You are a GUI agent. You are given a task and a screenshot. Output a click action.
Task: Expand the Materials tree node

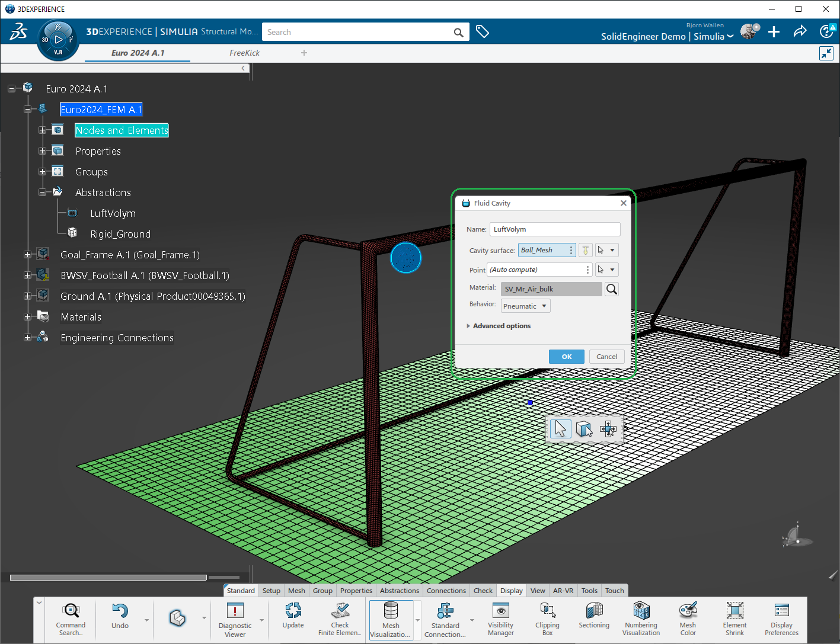27,317
